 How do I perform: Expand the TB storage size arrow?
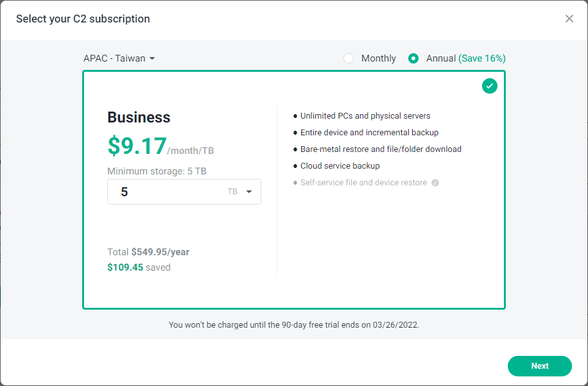249,192
